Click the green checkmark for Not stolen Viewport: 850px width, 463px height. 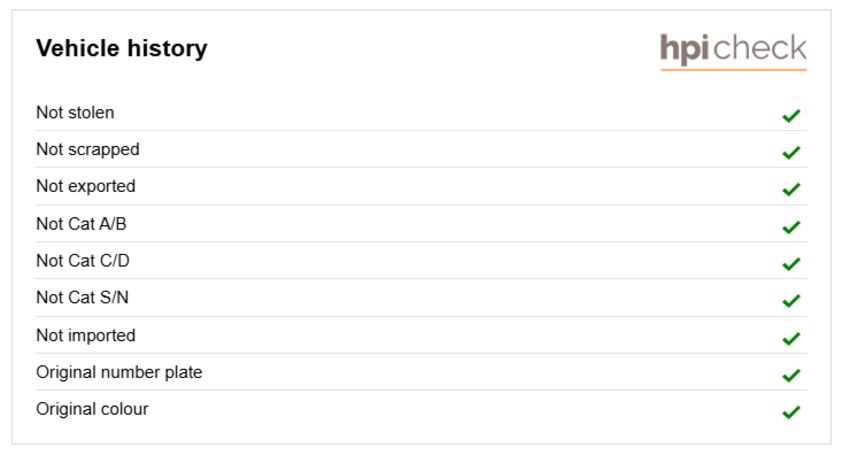click(x=791, y=115)
